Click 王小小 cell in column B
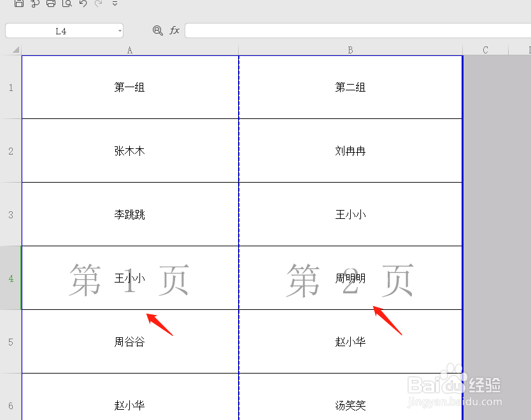The width and height of the screenshot is (531, 420). [351, 214]
